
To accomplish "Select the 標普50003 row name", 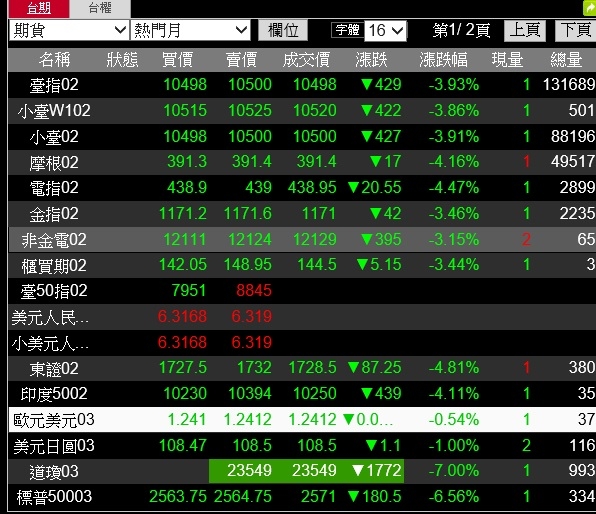I will tap(54, 497).
